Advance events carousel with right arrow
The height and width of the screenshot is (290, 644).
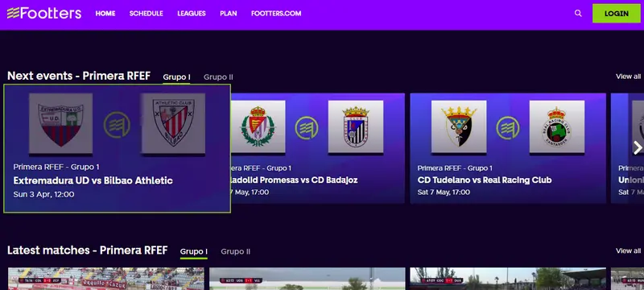click(637, 148)
